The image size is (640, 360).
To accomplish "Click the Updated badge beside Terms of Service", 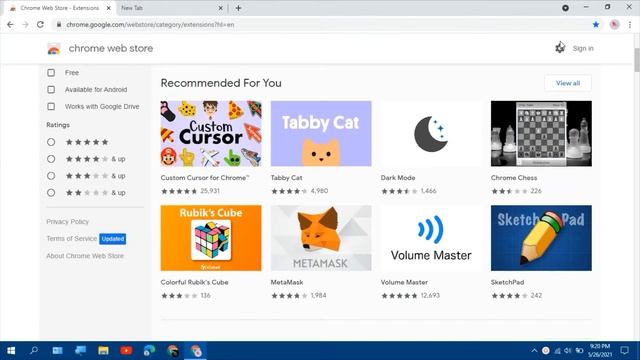I will 113,239.
